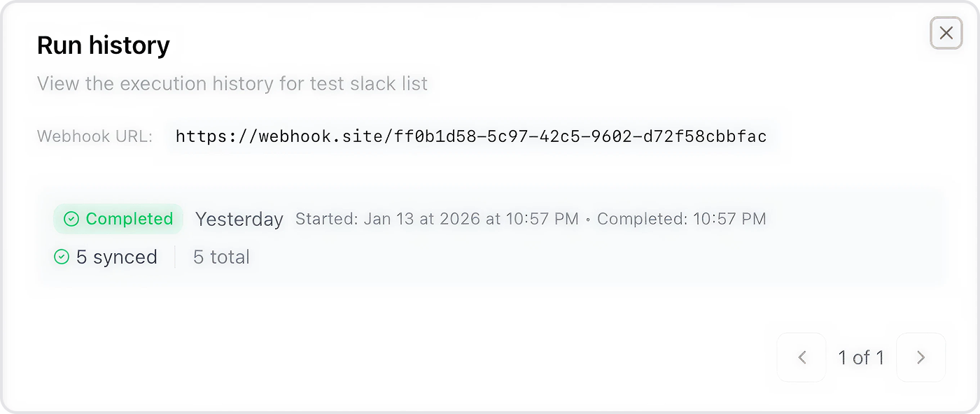Viewport: 980px width, 414px height.
Task: Select the webhook.site URL text
Action: point(471,136)
